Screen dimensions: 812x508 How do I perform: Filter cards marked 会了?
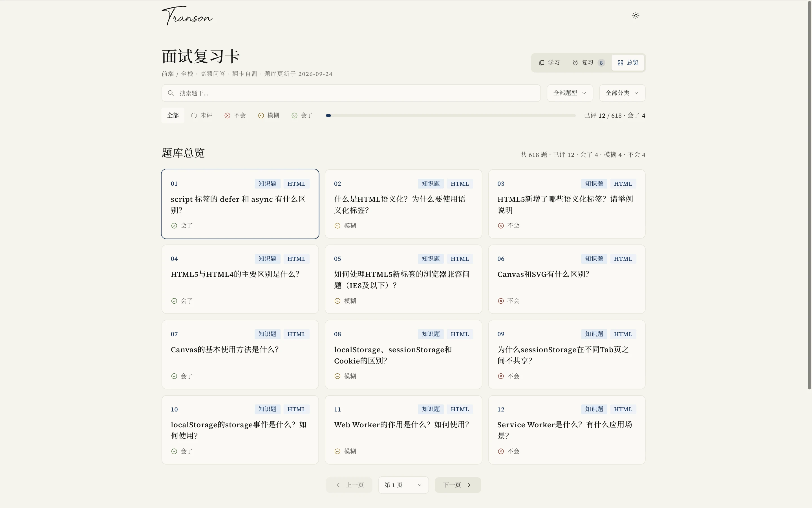pos(302,116)
